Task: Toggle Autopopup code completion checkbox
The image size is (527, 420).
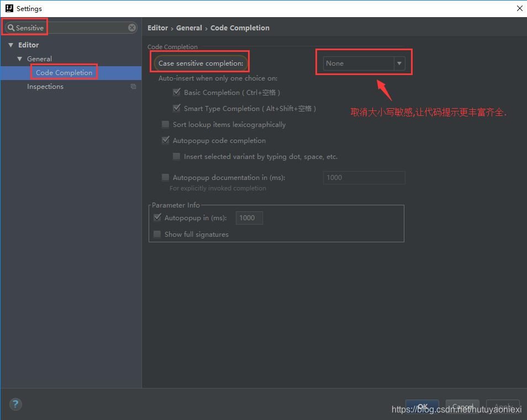Action: click(165, 140)
